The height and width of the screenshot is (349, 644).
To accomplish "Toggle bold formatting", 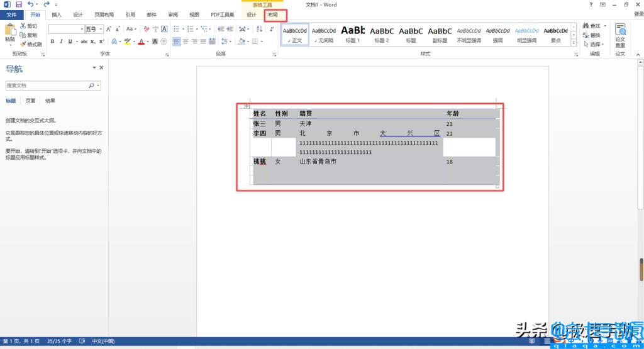I will click(x=52, y=42).
